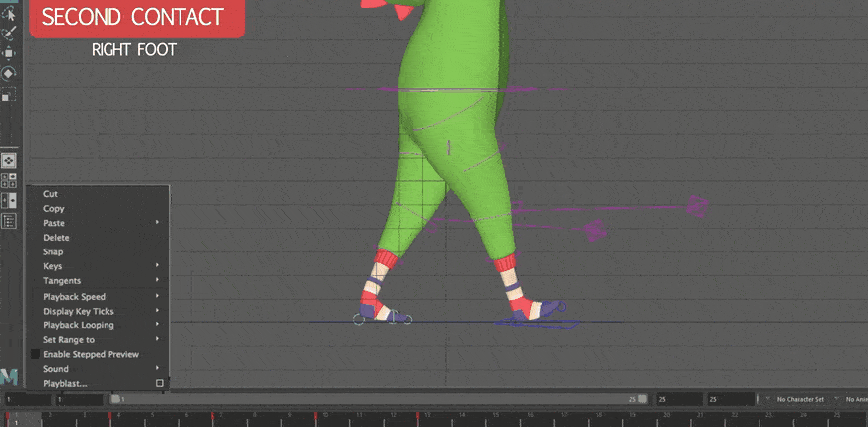
Task: Click Copy in the context menu
Action: click(54, 209)
